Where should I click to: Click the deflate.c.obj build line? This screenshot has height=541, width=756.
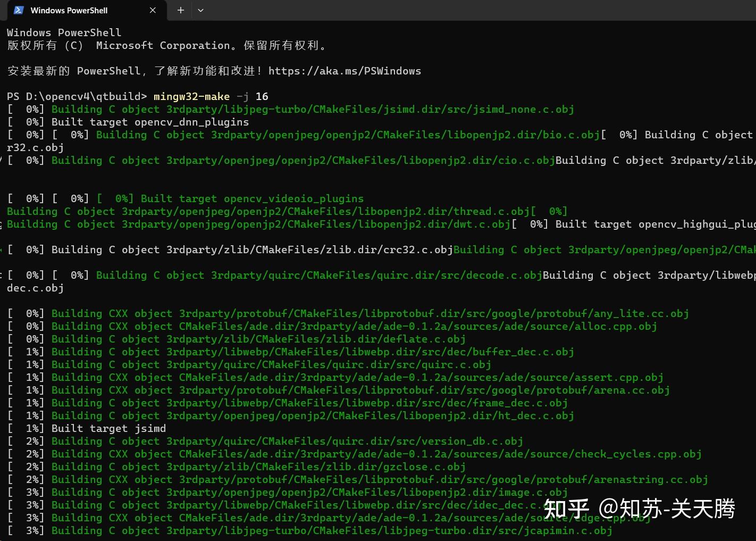click(x=236, y=339)
